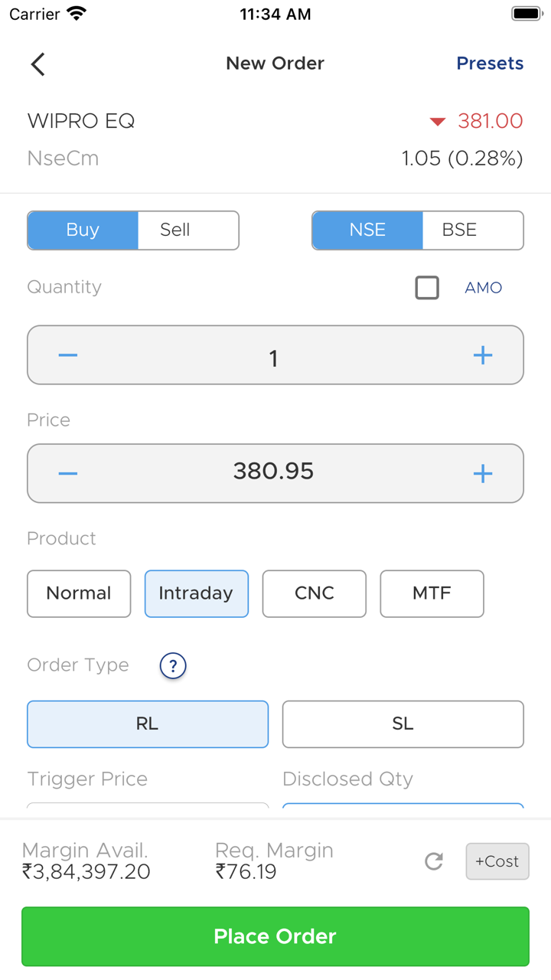This screenshot has height=980, width=551.
Task: Select RL order type
Action: tap(148, 724)
